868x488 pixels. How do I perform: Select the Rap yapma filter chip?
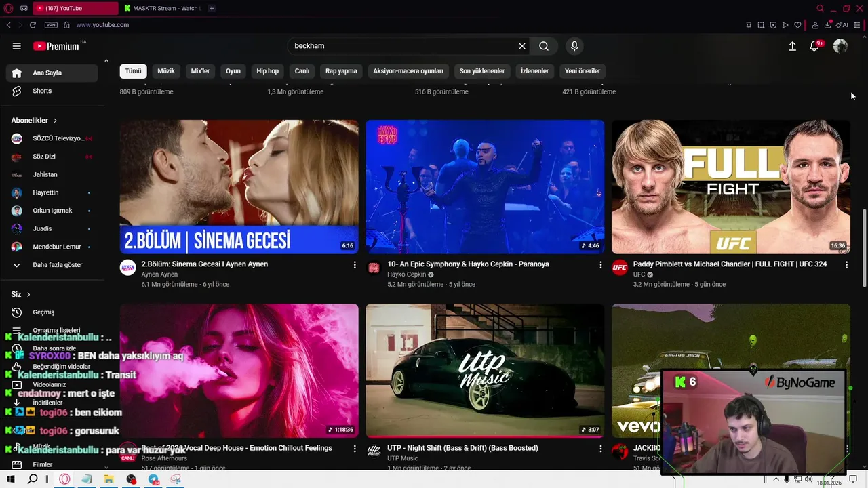pyautogui.click(x=341, y=70)
